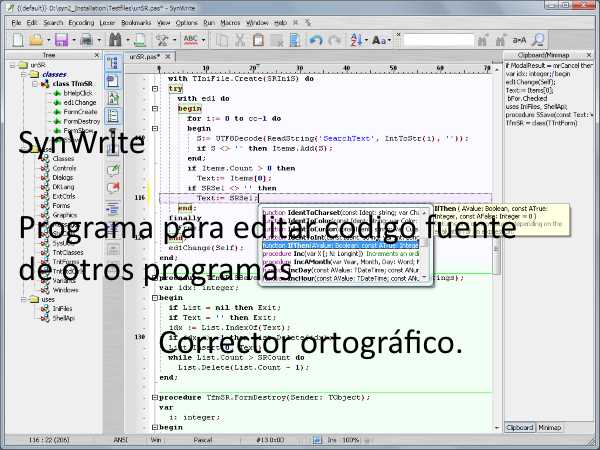This screenshot has height=450, width=600.
Task: Click the find-previous binoculars in quick search
Action: pyautogui.click(x=501, y=40)
